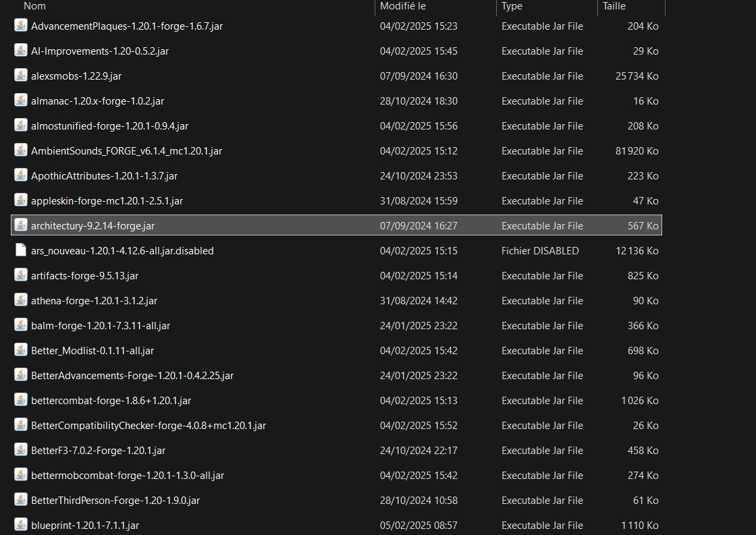The height and width of the screenshot is (535, 756).
Task: Select almanac-1.20.x-forge-1.0.2.jar file name
Action: (97, 101)
